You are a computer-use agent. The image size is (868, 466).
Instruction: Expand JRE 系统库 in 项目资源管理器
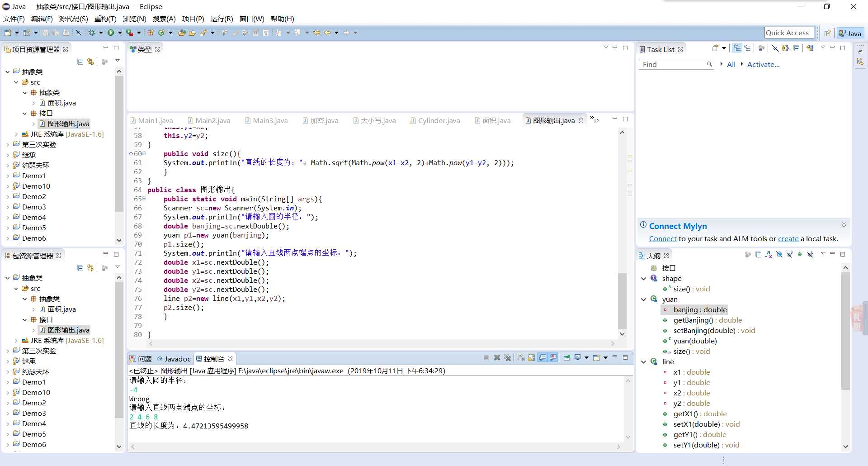point(16,134)
